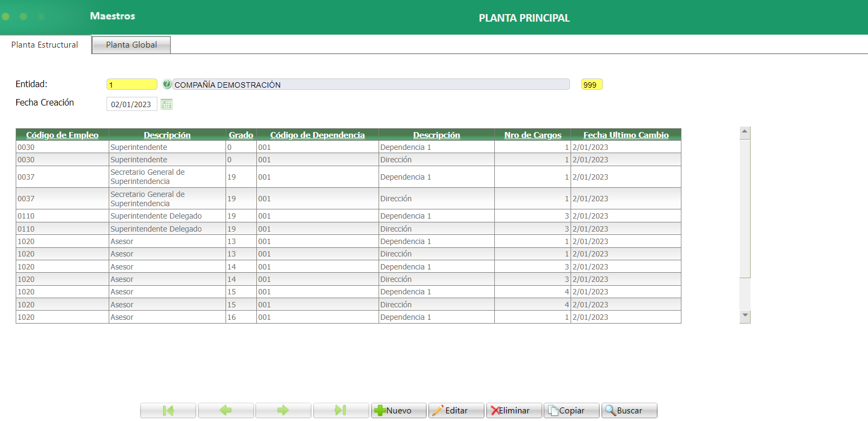Select Asesor grado 14 Dirección row

click(x=348, y=279)
